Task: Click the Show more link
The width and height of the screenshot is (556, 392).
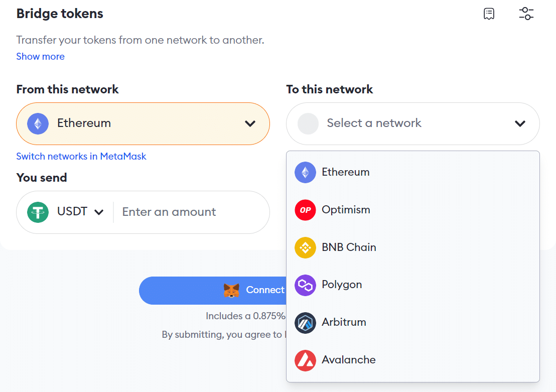Action: 41,56
